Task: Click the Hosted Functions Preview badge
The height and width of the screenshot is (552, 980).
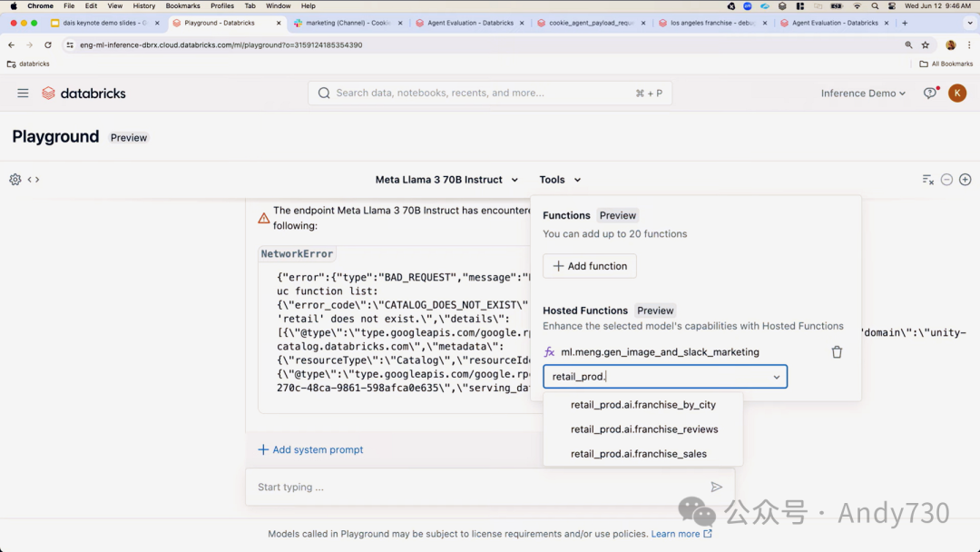Action: coord(655,310)
